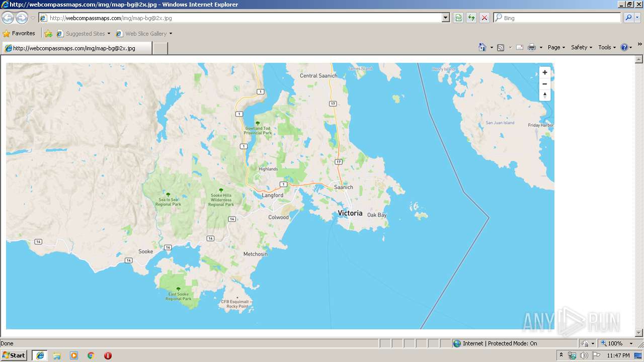
Task: Open Windows Explorer folder taskbar icon
Action: 57,355
